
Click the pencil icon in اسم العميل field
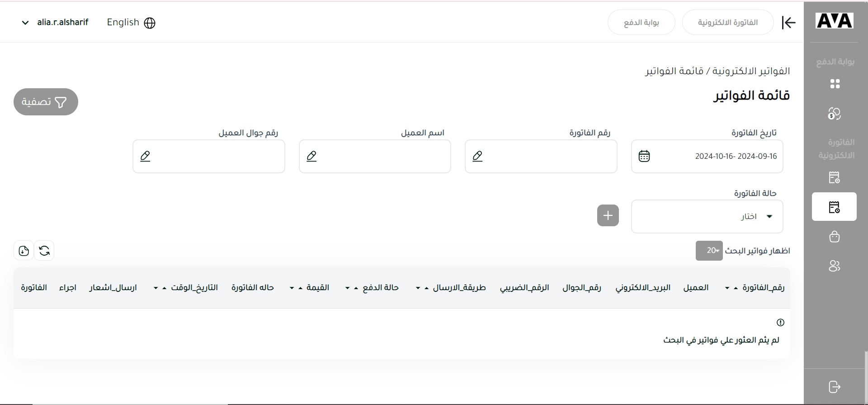click(x=311, y=156)
